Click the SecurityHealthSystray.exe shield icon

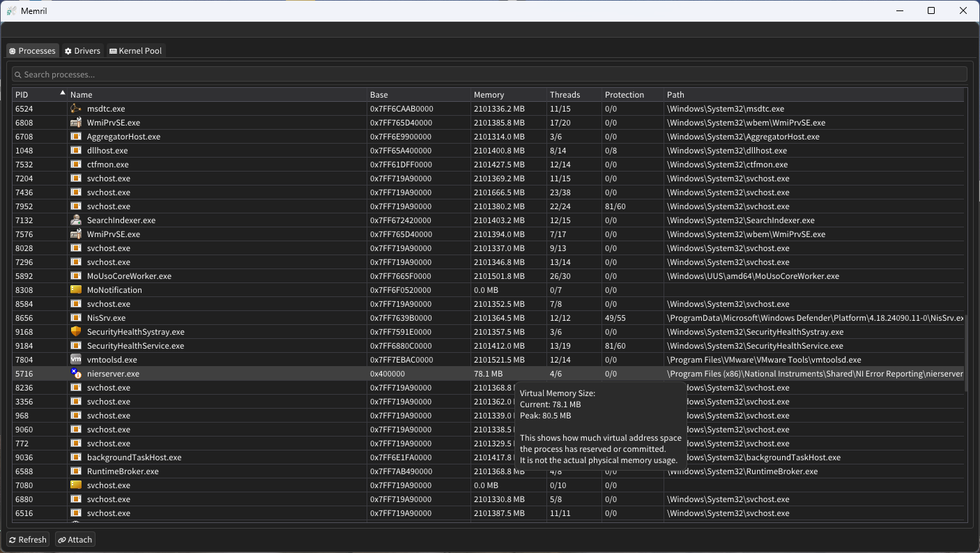tap(76, 332)
